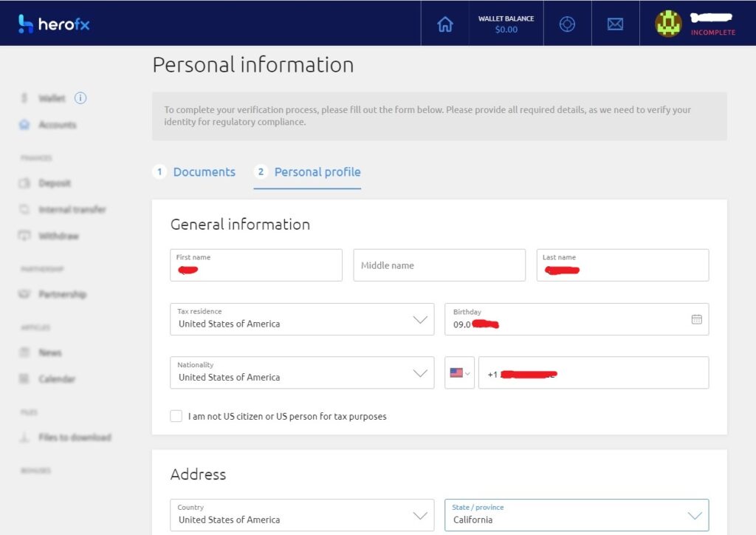The image size is (756, 535).
Task: Open the support target icon near the envelope
Action: pyautogui.click(x=568, y=23)
